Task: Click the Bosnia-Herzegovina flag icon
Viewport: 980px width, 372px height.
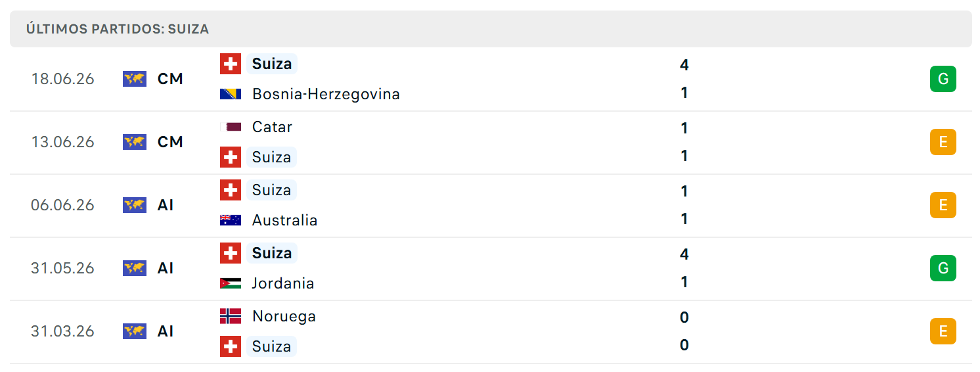Action: coord(231,94)
